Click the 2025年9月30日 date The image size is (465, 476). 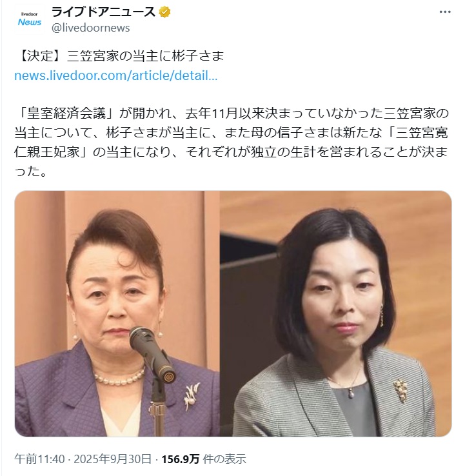112,459
